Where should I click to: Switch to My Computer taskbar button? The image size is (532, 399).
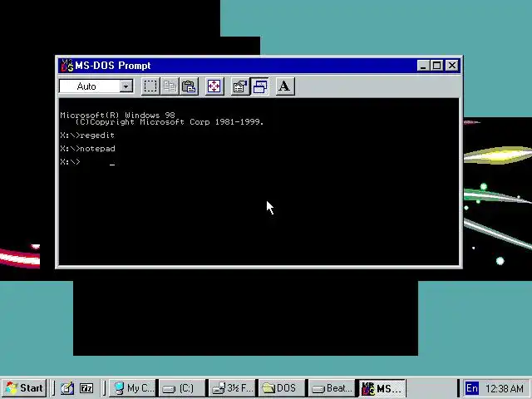point(133,388)
